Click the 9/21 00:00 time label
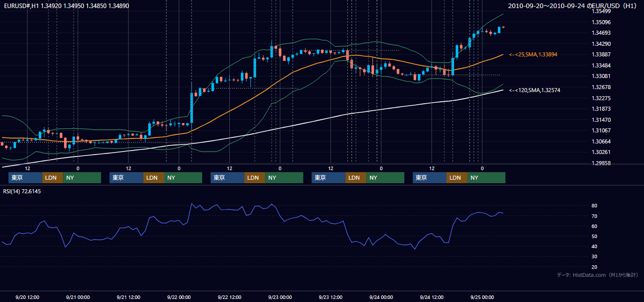Viewport: 644px width, 302px height. click(x=78, y=297)
